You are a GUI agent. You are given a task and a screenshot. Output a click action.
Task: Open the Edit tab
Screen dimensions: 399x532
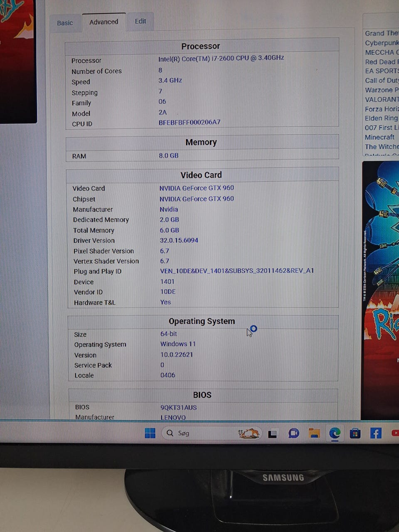140,21
